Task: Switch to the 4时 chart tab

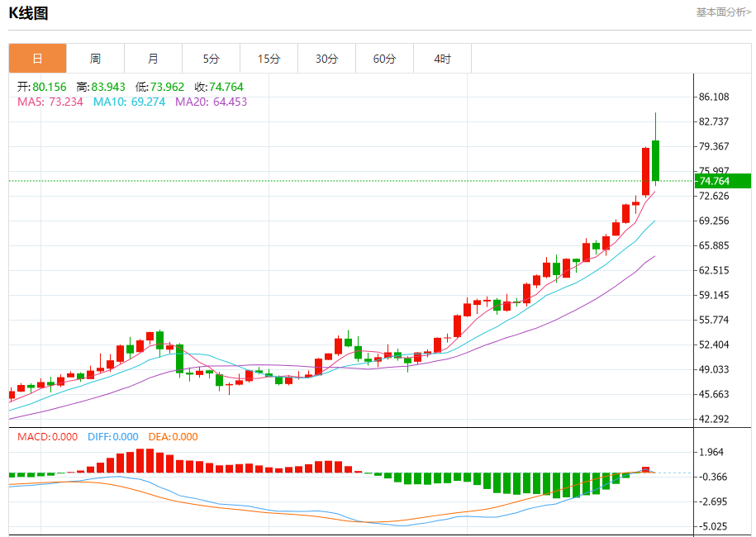Action: pyautogui.click(x=443, y=59)
